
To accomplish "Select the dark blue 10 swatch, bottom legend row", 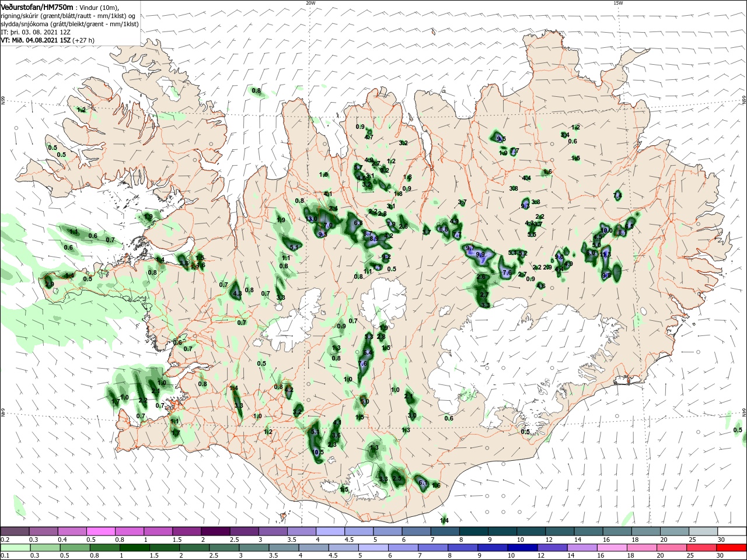I will pyautogui.click(x=521, y=548).
